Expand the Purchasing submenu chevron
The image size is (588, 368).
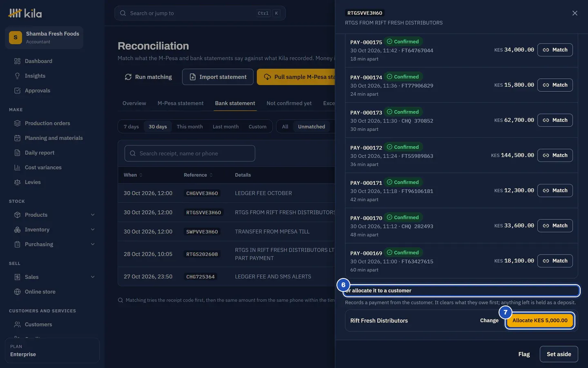point(93,245)
